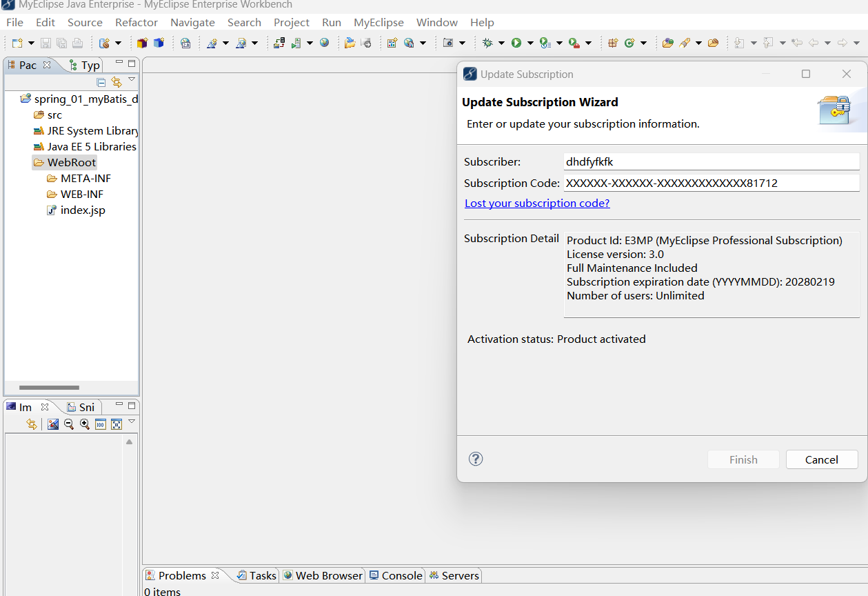
Task: Click the camera capture toolbar icon
Action: pos(448,43)
